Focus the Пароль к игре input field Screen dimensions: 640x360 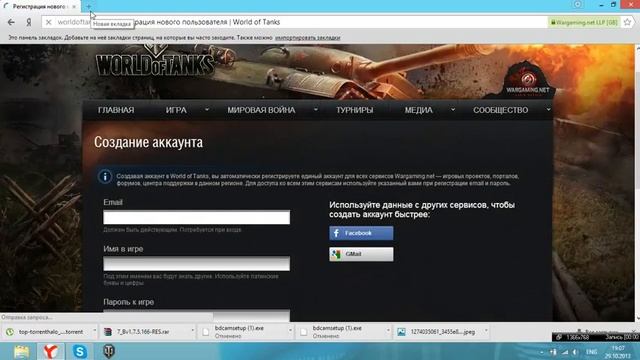click(196, 315)
